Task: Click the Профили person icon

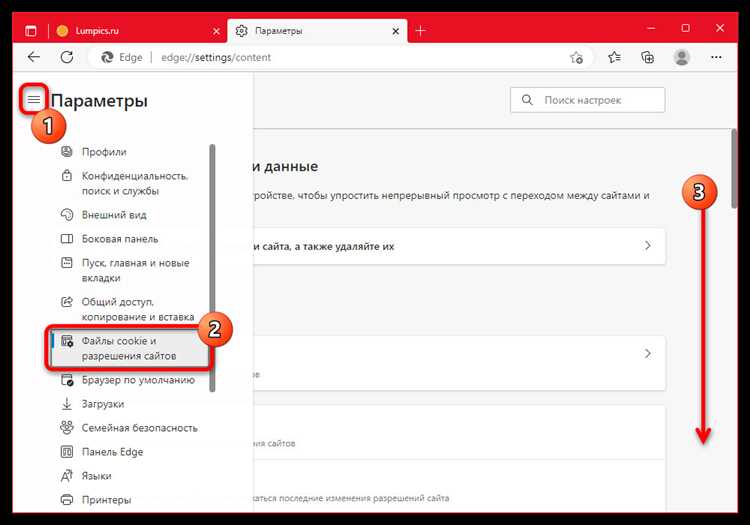Action: coord(67,152)
